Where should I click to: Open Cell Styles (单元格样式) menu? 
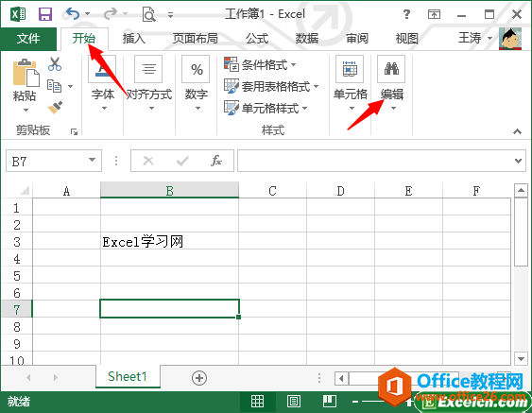coord(266,108)
